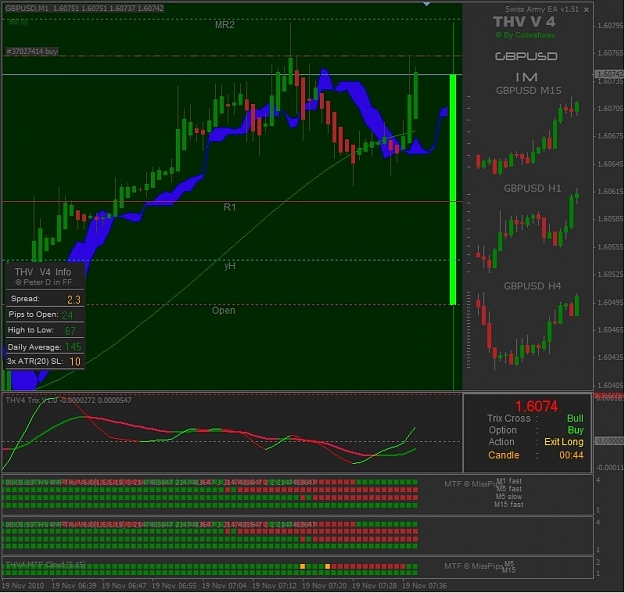Click the THV V 4 title text
The width and height of the screenshot is (625, 593).
(x=525, y=22)
